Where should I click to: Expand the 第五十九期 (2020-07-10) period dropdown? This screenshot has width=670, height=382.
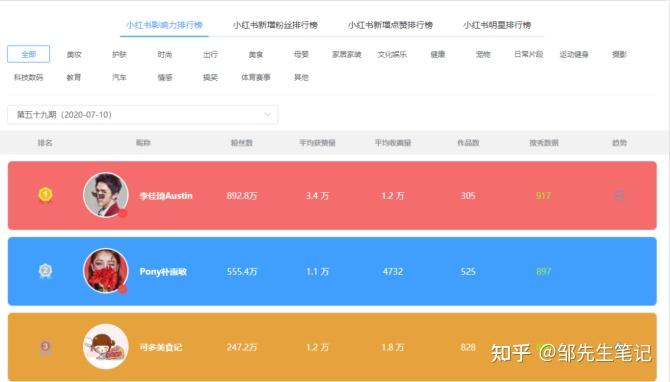point(143,115)
